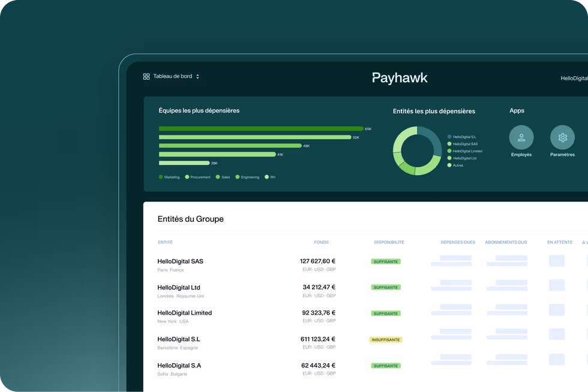Screen dimensions: 588x392
Task: Open the Tableau de bord grid icon
Action: coord(146,77)
